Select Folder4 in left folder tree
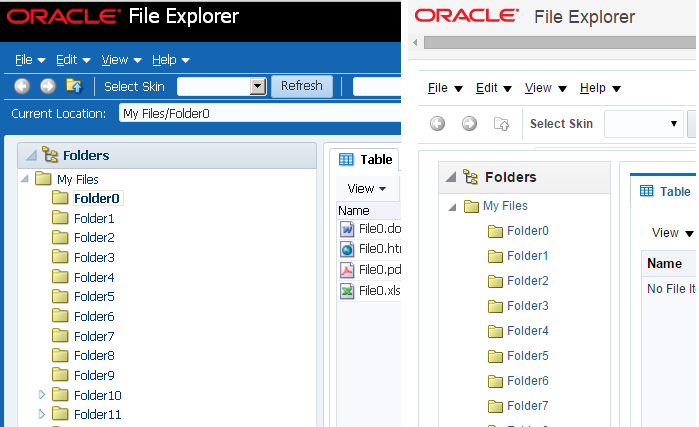Screen dimensions: 699x427 coord(94,278)
